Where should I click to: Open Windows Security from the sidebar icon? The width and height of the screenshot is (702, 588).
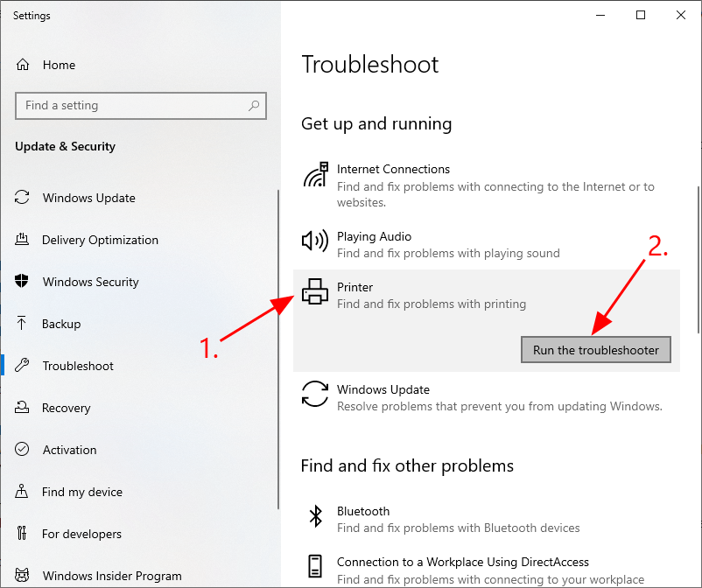click(21, 282)
